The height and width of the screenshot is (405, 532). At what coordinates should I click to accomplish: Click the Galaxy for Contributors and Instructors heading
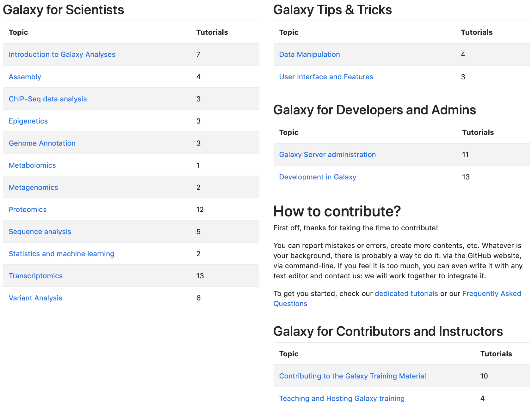[x=388, y=331]
